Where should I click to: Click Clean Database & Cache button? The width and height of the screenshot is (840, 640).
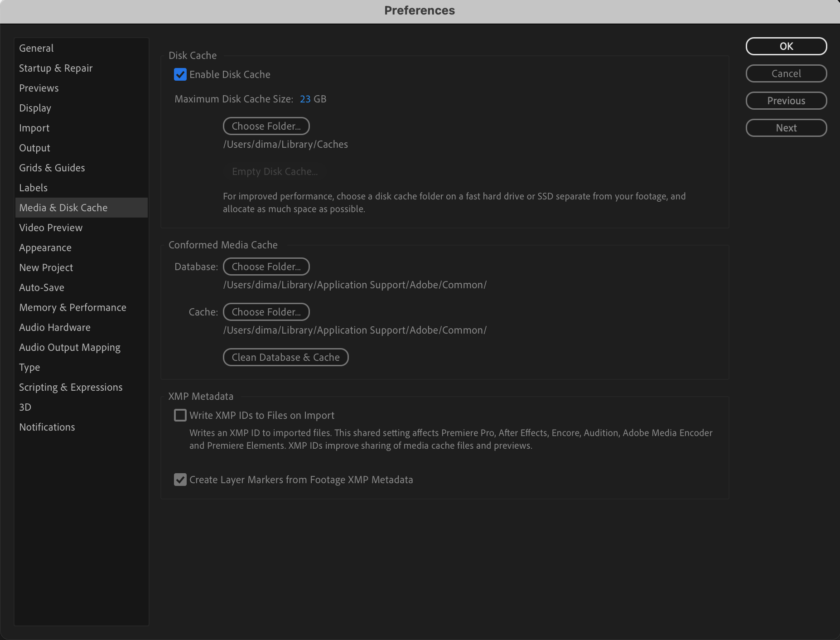pyautogui.click(x=285, y=357)
